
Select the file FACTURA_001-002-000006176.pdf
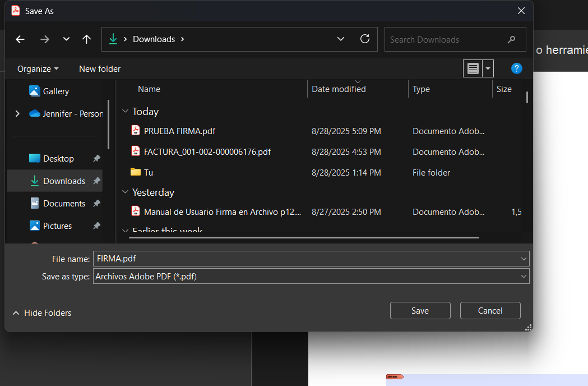(207, 151)
